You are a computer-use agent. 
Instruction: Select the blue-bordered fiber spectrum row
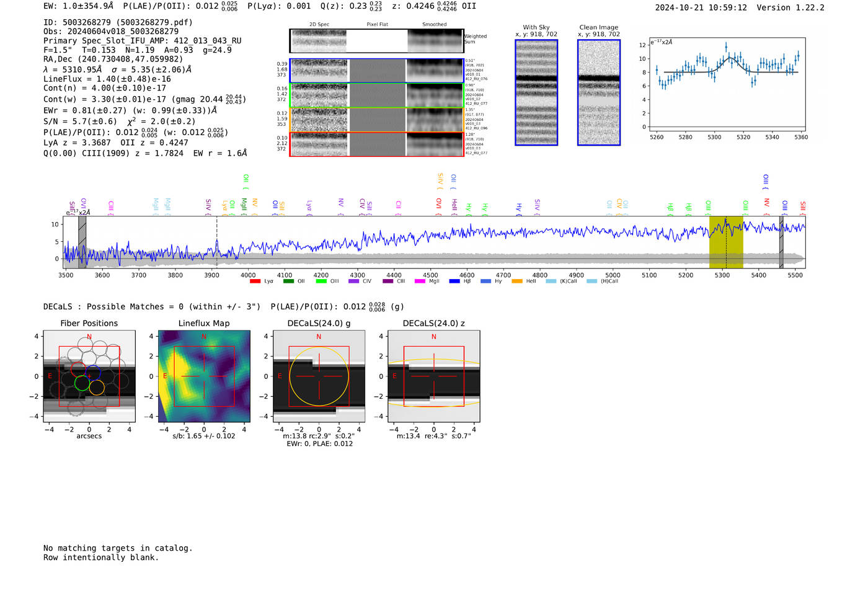(x=376, y=71)
